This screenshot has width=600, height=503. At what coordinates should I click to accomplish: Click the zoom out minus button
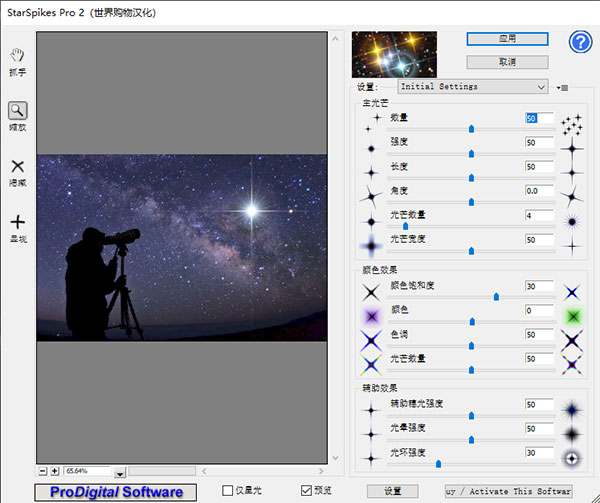click(x=43, y=470)
